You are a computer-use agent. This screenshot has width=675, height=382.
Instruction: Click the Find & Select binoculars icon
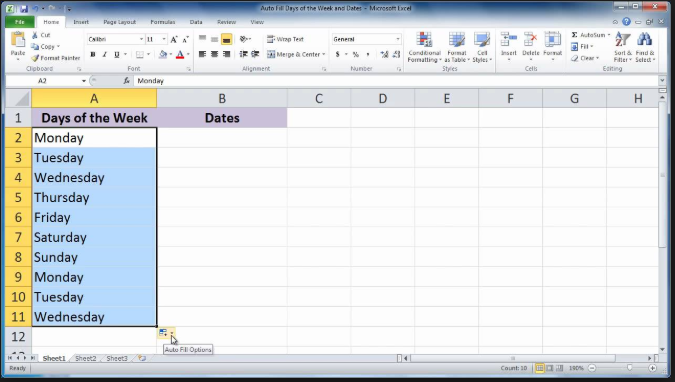644,40
